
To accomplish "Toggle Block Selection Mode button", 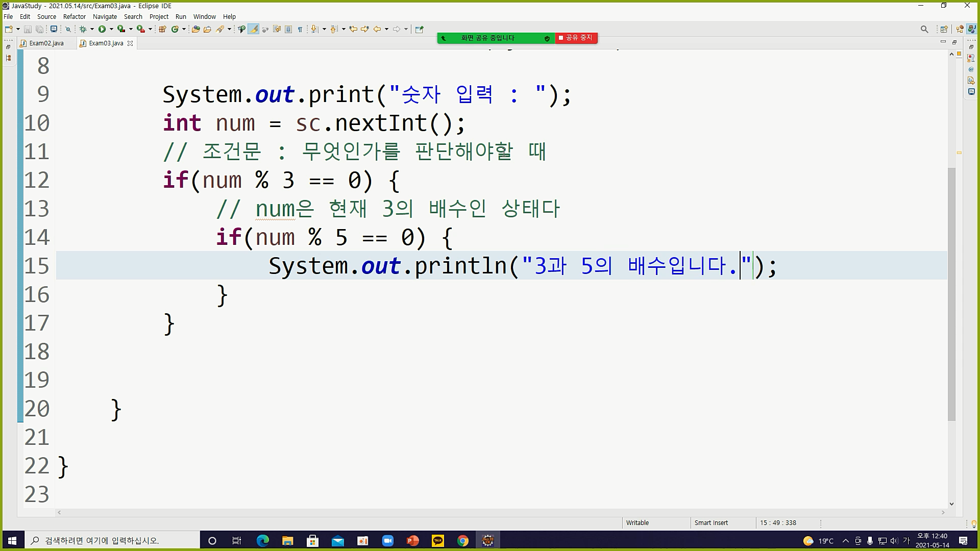I will (288, 29).
